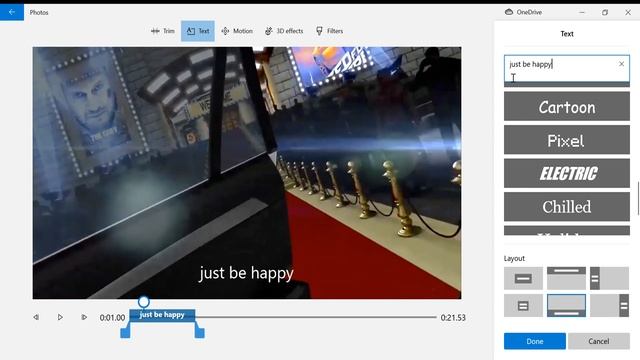This screenshot has width=640, height=360.
Task: Select the bottom-aligned text layout
Action: 566,305
